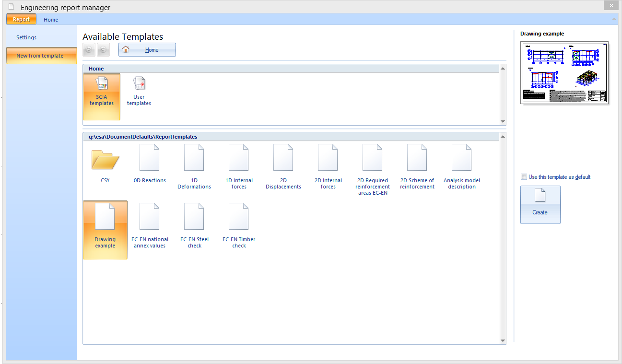Select the 2D Scheme of reinforcement template
This screenshot has height=364, width=622.
pyautogui.click(x=417, y=165)
